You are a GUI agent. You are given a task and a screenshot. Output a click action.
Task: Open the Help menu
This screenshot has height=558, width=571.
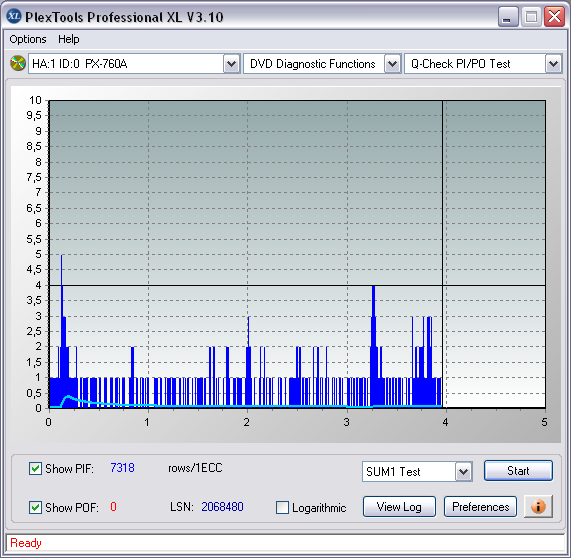point(69,39)
